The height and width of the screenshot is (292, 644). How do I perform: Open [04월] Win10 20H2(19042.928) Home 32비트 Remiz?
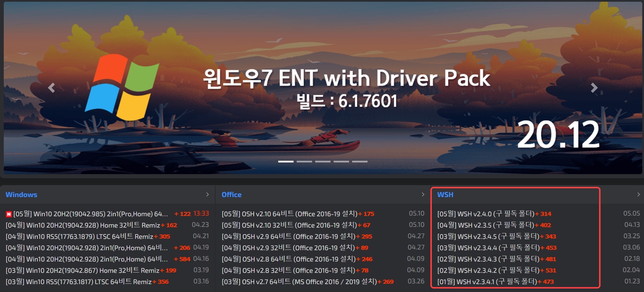click(83, 225)
